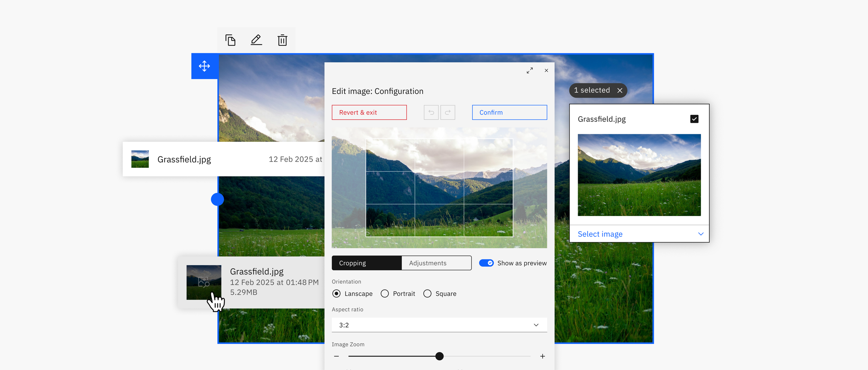Click the expand dialog arrows icon
Viewport: 868px width, 370px height.
coord(529,70)
